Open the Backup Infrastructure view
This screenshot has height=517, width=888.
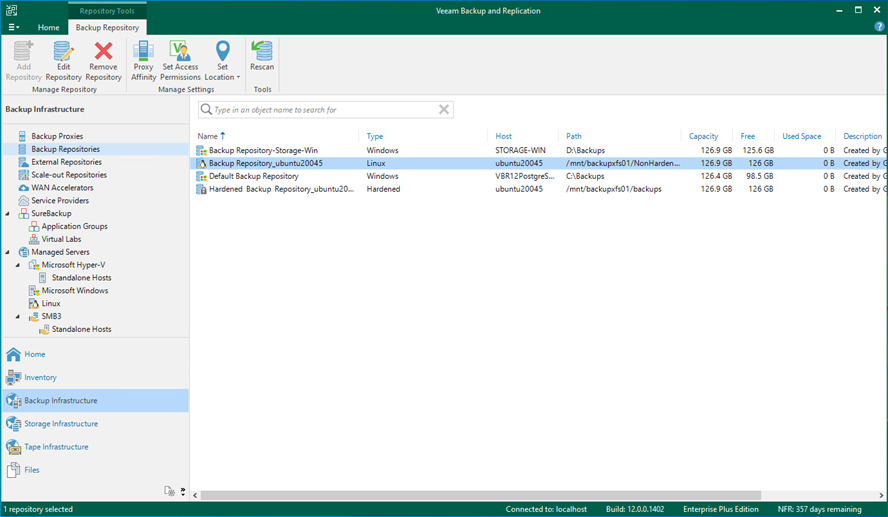click(95, 400)
